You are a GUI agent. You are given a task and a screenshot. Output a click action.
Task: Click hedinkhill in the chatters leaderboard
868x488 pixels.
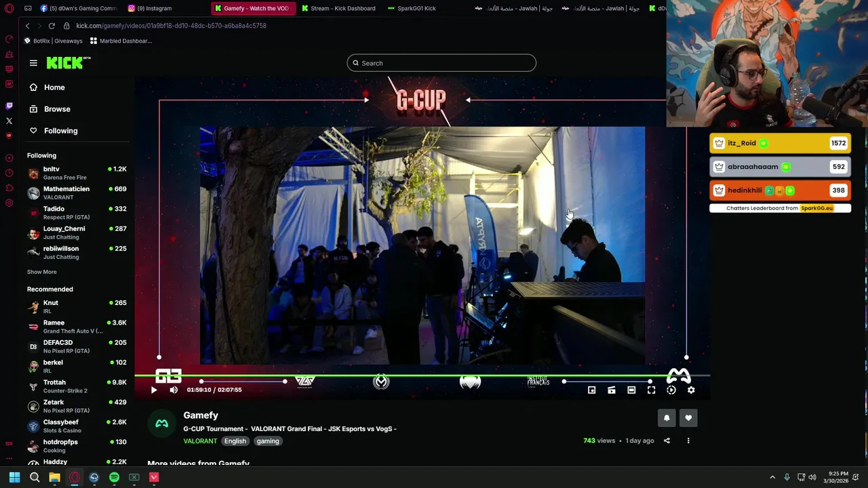point(780,190)
